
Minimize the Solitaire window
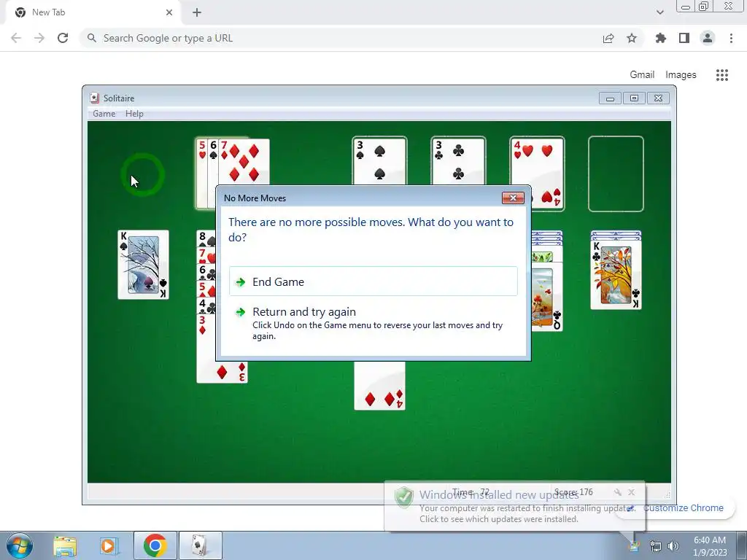pyautogui.click(x=610, y=98)
